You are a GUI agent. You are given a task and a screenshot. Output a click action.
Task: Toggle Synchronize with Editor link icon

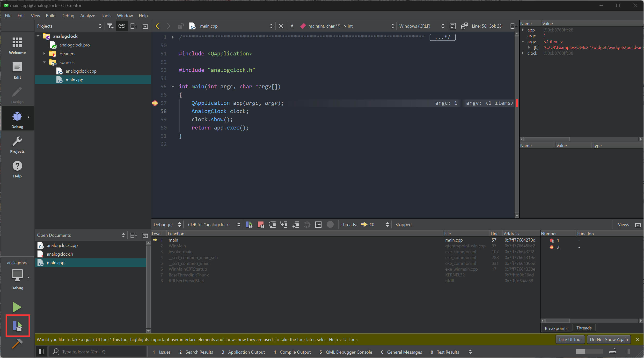[122, 26]
